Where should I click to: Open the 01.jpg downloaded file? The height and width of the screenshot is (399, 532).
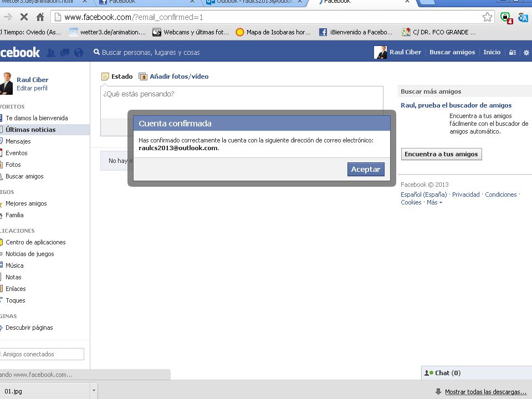(x=44, y=391)
